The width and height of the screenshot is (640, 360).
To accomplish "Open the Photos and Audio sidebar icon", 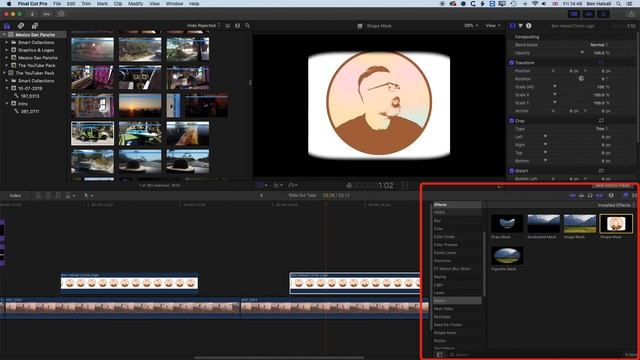I will [x=21, y=26].
